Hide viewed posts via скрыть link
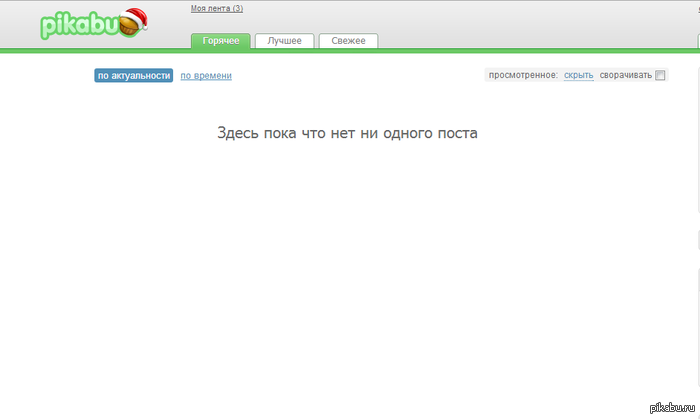Image resolution: width=700 pixels, height=419 pixels. (x=579, y=75)
